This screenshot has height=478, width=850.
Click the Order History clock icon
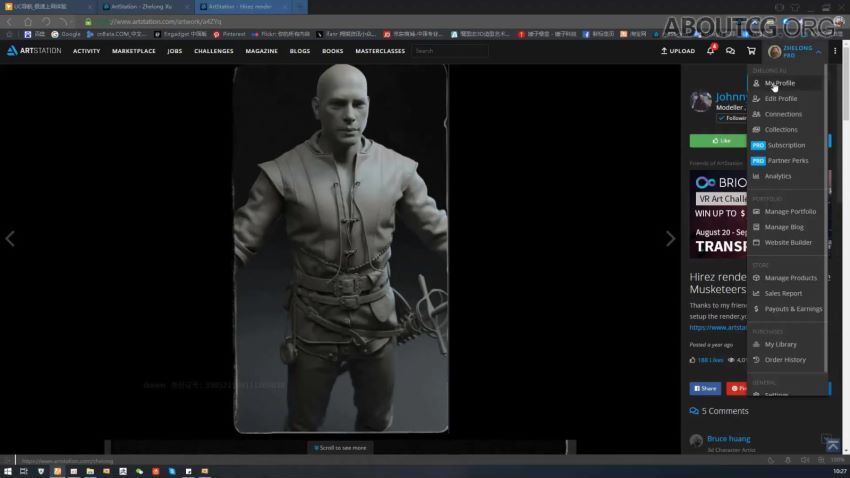click(x=756, y=360)
